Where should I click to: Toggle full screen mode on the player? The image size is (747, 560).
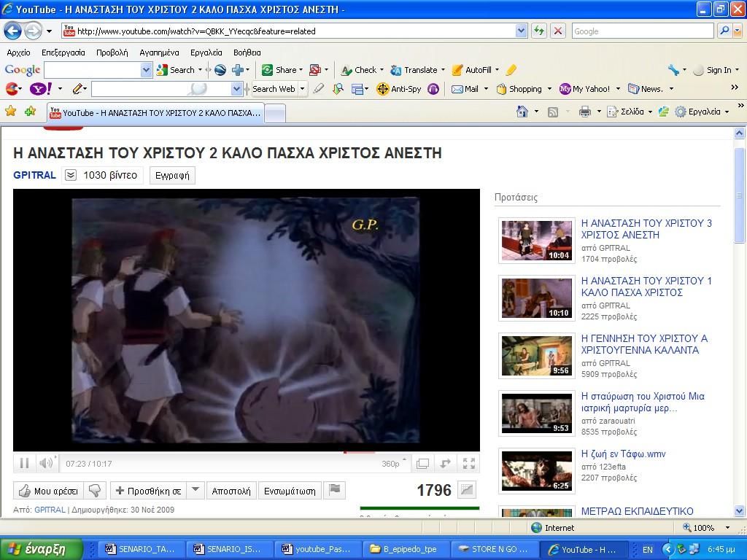(x=469, y=464)
